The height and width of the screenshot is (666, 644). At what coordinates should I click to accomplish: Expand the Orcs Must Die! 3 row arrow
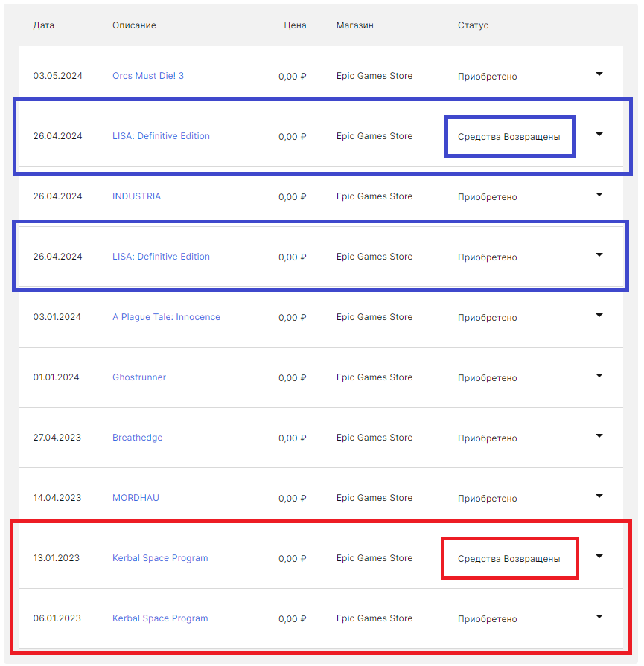tap(599, 74)
